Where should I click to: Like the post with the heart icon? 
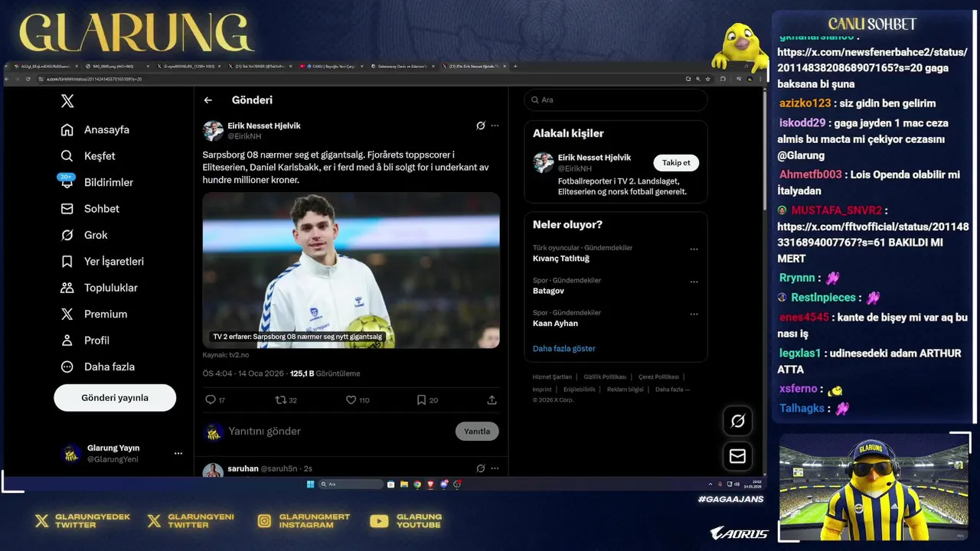351,399
